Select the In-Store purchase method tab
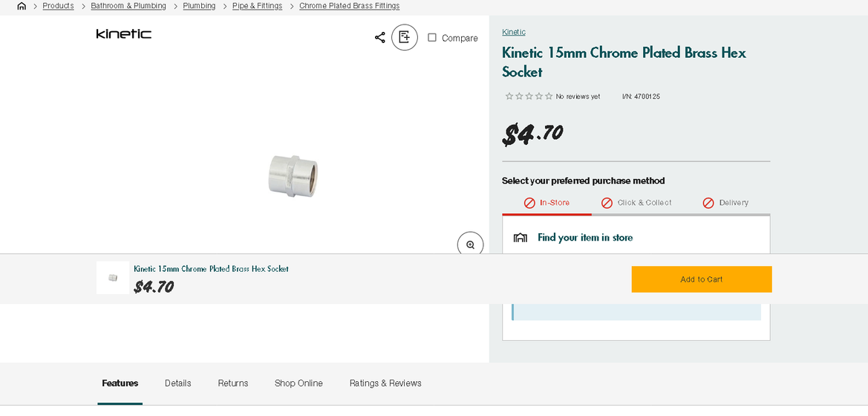The height and width of the screenshot is (416, 868). click(x=546, y=203)
